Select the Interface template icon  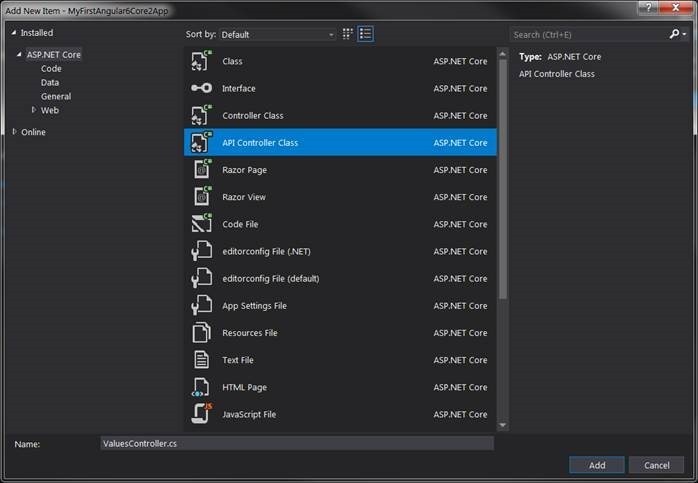(201, 88)
